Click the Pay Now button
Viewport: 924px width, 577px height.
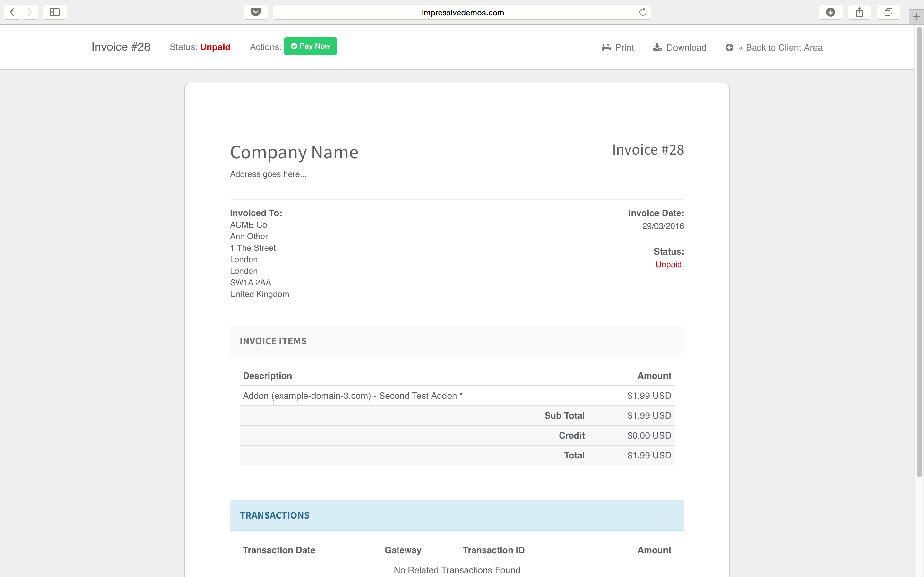point(310,46)
